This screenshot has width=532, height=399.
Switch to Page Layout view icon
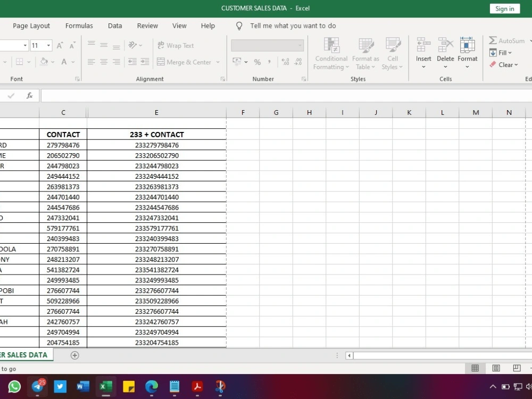tap(496, 368)
